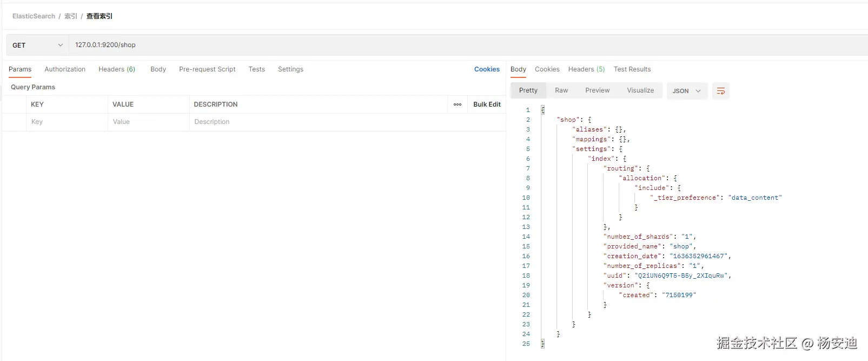Click the blue Cookies link
The height and width of the screenshot is (361, 868).
click(487, 69)
